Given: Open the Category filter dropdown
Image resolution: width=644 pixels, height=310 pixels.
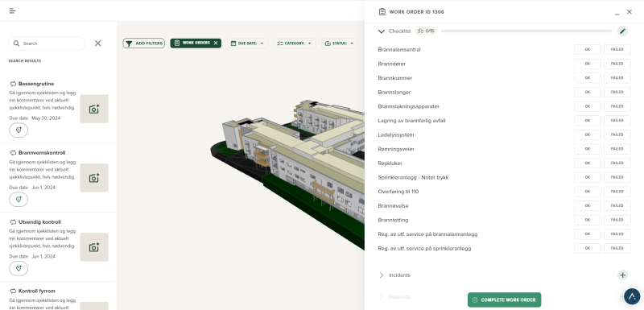Looking at the screenshot, I should click(295, 43).
